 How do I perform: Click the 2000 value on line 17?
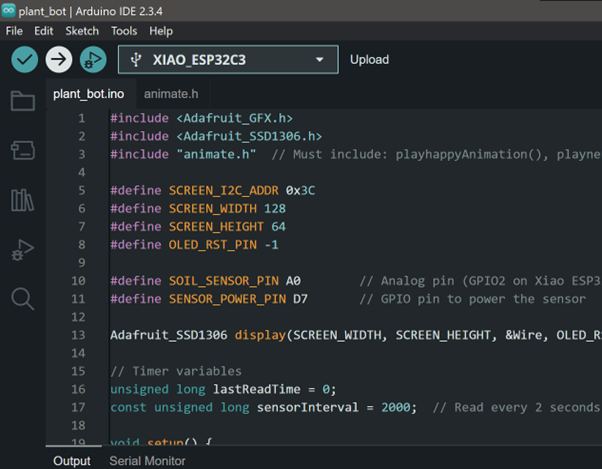coord(396,407)
